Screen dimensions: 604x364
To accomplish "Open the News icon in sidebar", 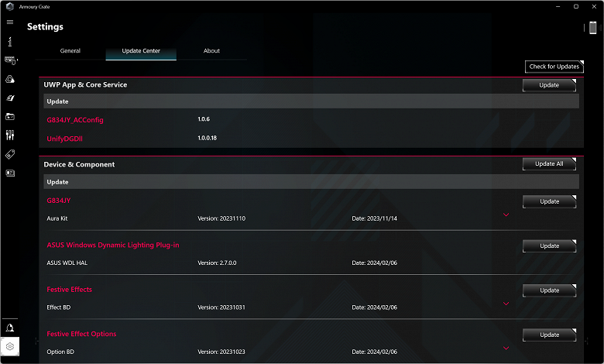I will click(x=10, y=173).
